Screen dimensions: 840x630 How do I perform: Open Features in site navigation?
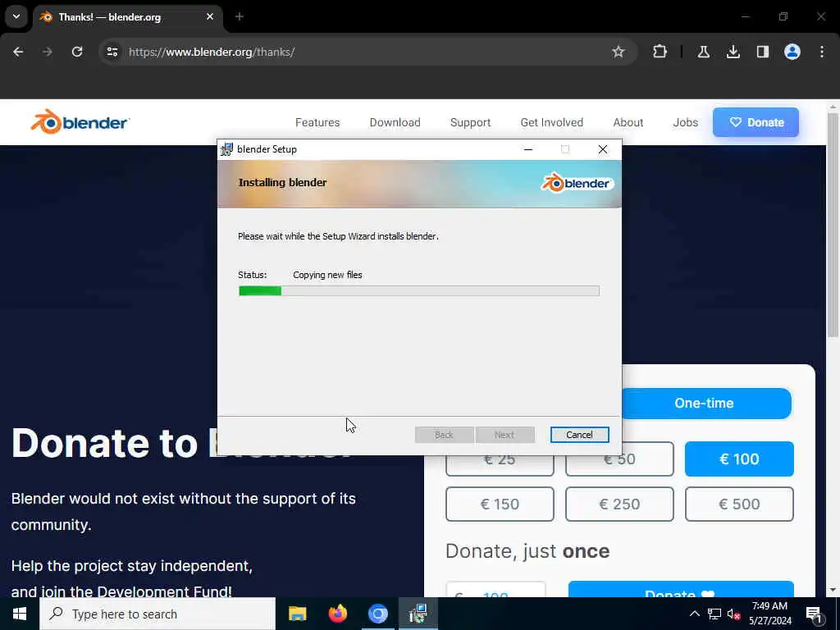(317, 123)
